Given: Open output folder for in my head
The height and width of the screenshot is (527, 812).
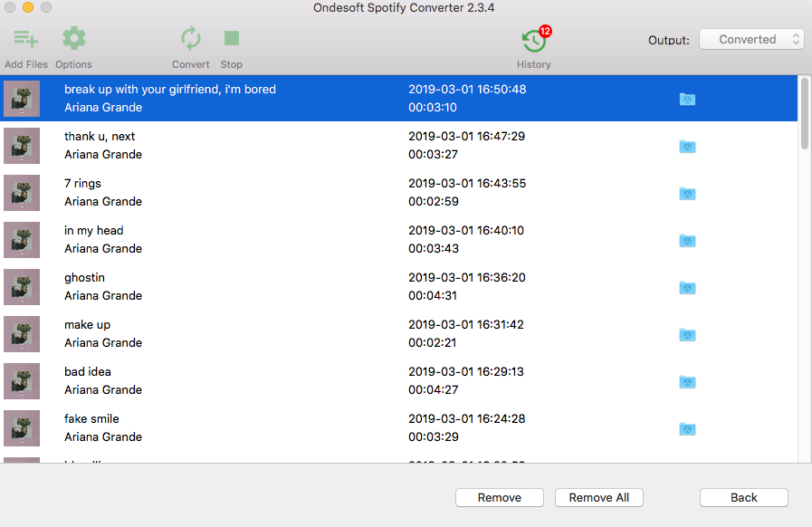Looking at the screenshot, I should click(x=687, y=241).
